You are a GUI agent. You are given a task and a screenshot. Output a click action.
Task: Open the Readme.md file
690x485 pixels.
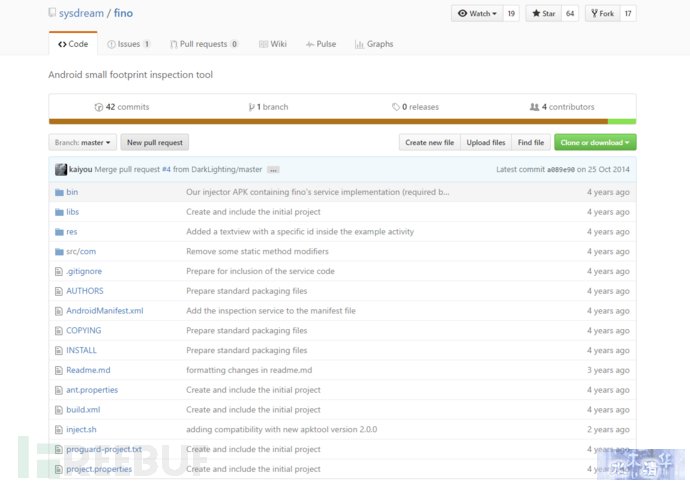click(x=88, y=370)
